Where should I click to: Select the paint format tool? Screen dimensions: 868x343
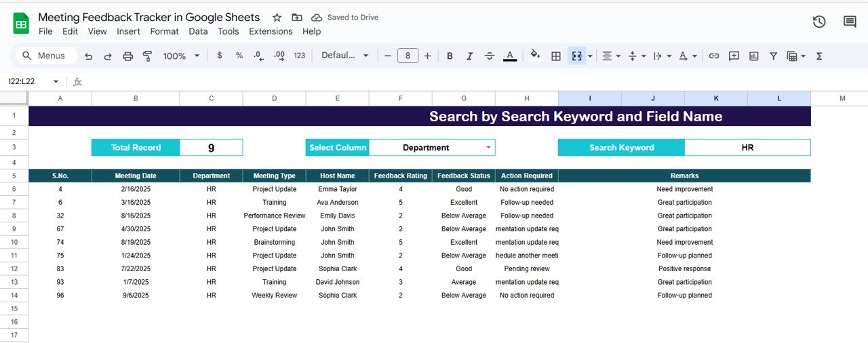point(147,56)
